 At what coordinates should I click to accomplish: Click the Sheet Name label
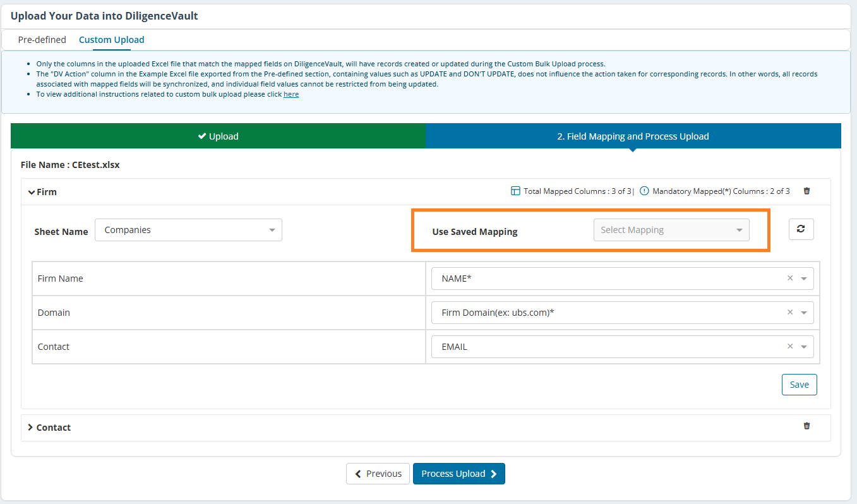[x=61, y=232]
